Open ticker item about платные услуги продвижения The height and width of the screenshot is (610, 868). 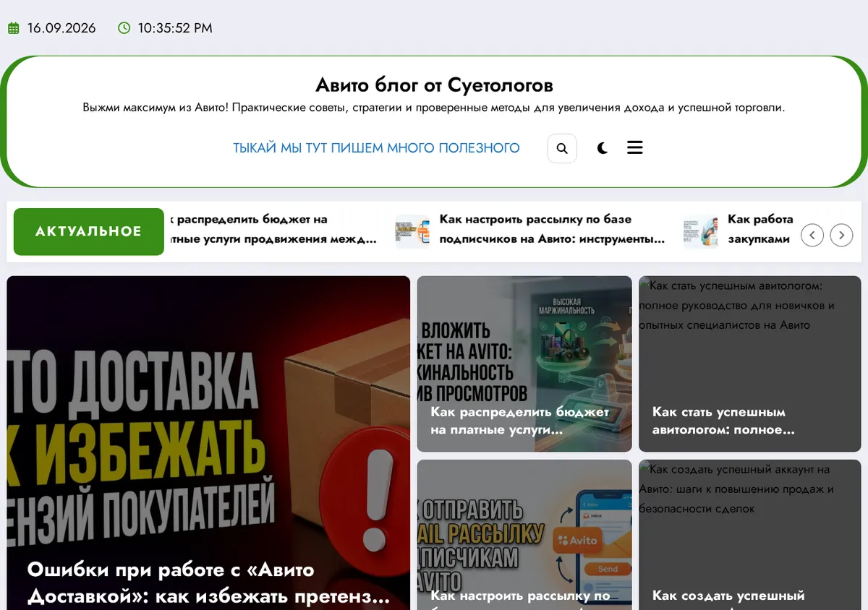coord(273,229)
